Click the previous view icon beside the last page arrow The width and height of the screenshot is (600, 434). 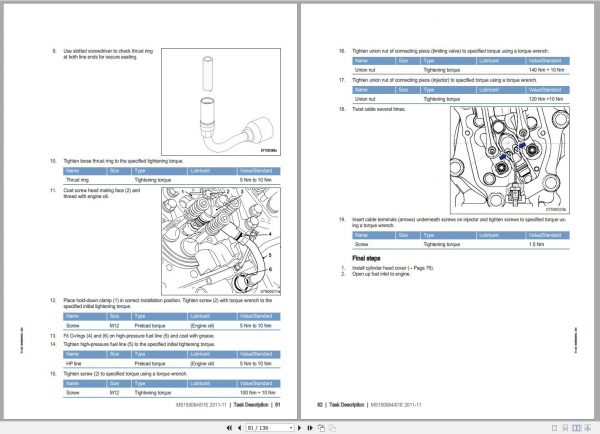pyautogui.click(x=321, y=428)
